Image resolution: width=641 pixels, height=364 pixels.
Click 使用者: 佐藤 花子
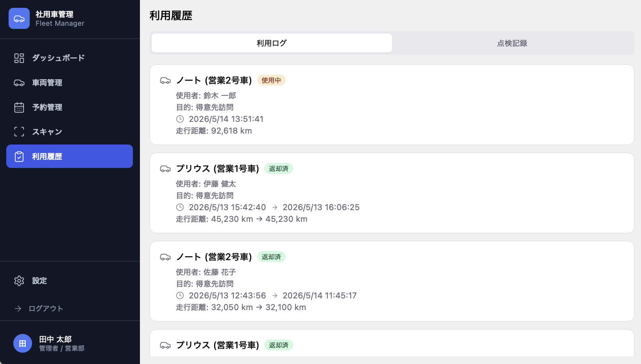tap(206, 272)
